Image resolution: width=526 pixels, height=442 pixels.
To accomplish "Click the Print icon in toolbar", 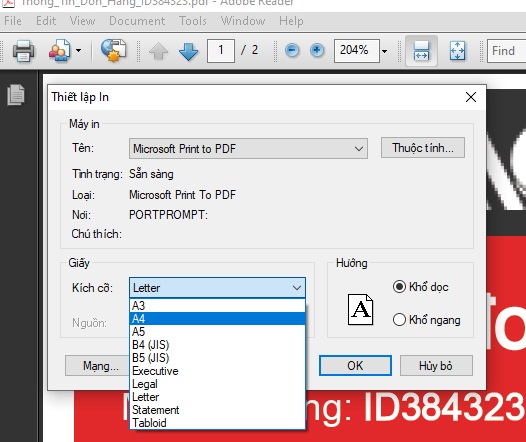I will pos(23,51).
